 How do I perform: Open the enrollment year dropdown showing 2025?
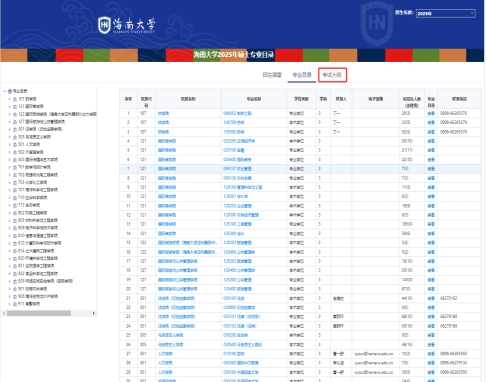(445, 13)
